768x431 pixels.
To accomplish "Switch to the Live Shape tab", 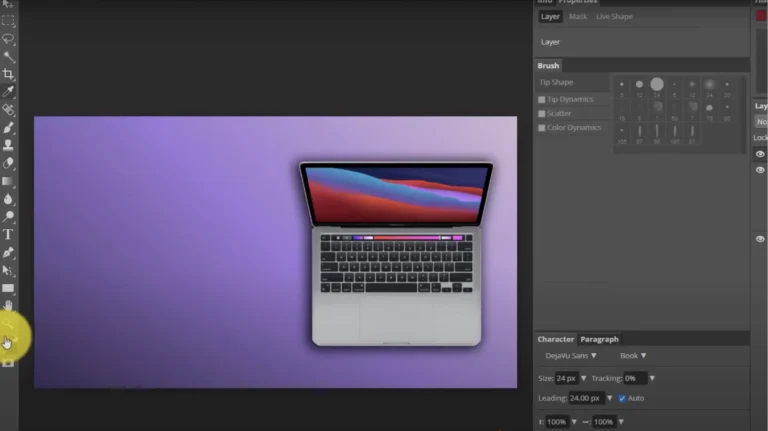I will [614, 16].
